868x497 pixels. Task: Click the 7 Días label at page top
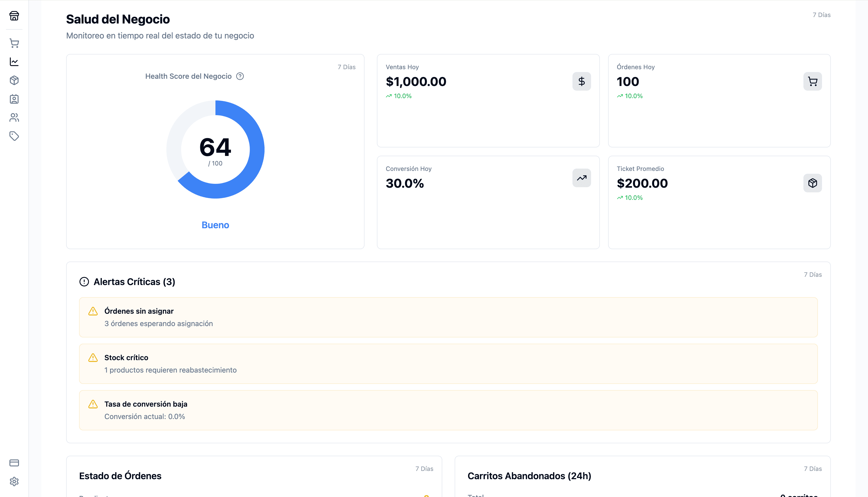click(x=821, y=15)
